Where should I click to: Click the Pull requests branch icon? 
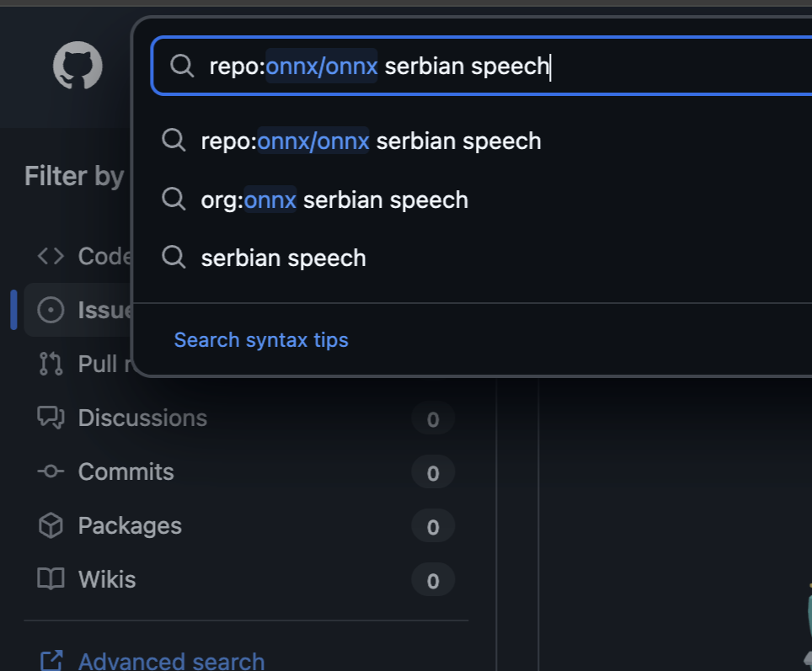click(51, 364)
